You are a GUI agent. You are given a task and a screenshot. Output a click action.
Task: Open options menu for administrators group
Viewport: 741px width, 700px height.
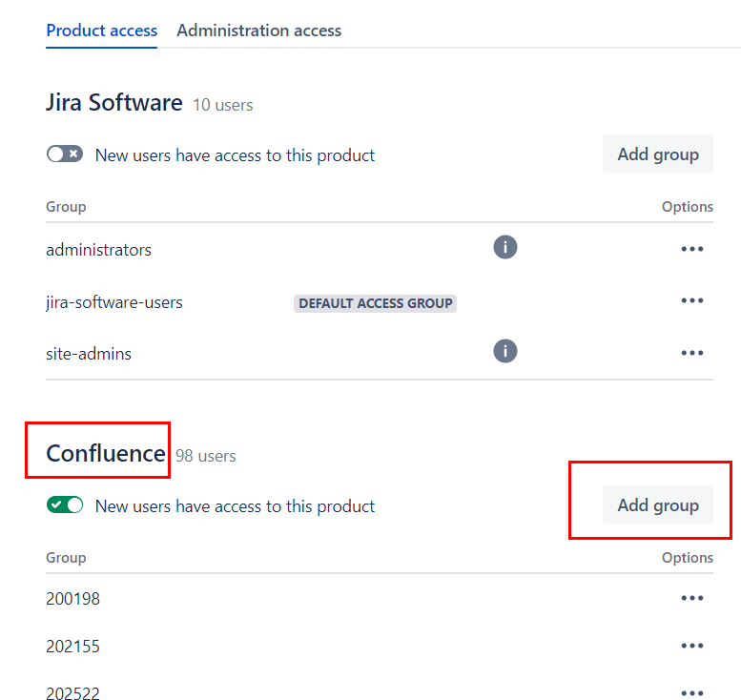[x=692, y=249]
